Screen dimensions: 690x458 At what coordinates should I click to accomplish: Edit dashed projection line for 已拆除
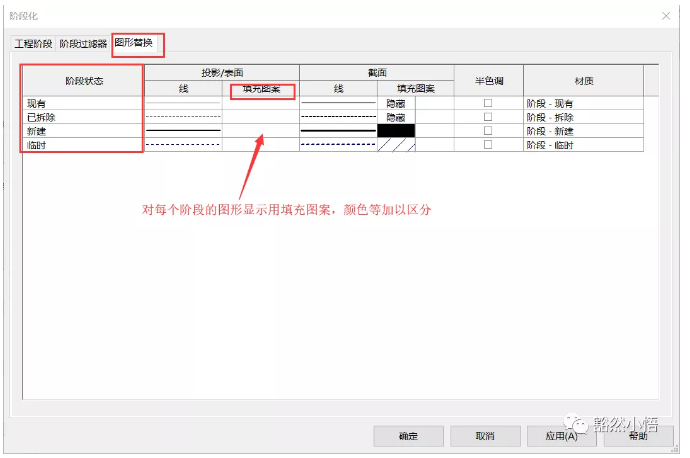pos(183,117)
